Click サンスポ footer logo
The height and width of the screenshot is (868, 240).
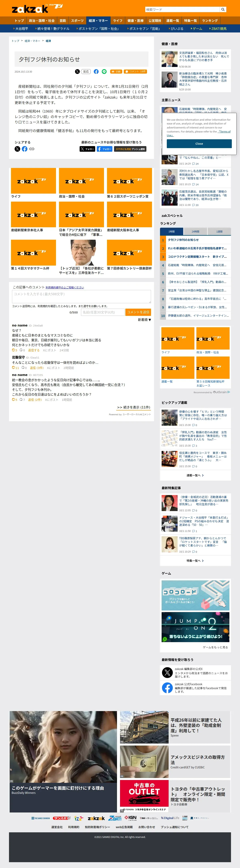(x=62, y=818)
